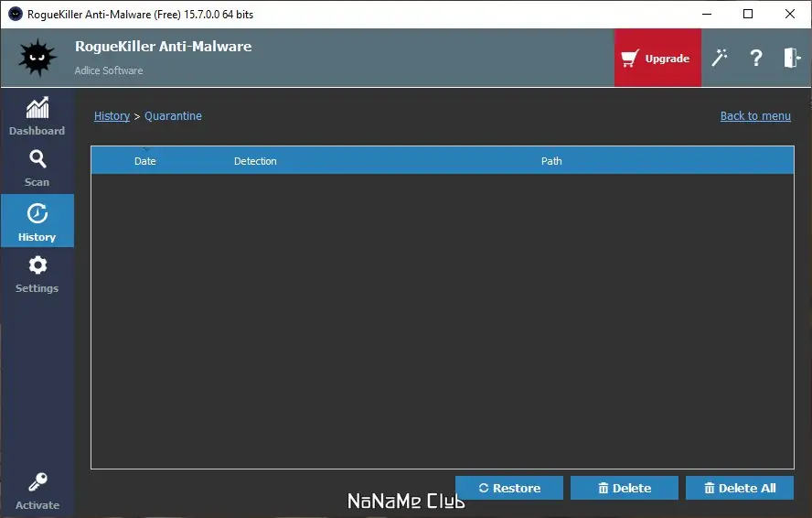The width and height of the screenshot is (812, 518).
Task: Click the Activate key icon
Action: tap(37, 481)
